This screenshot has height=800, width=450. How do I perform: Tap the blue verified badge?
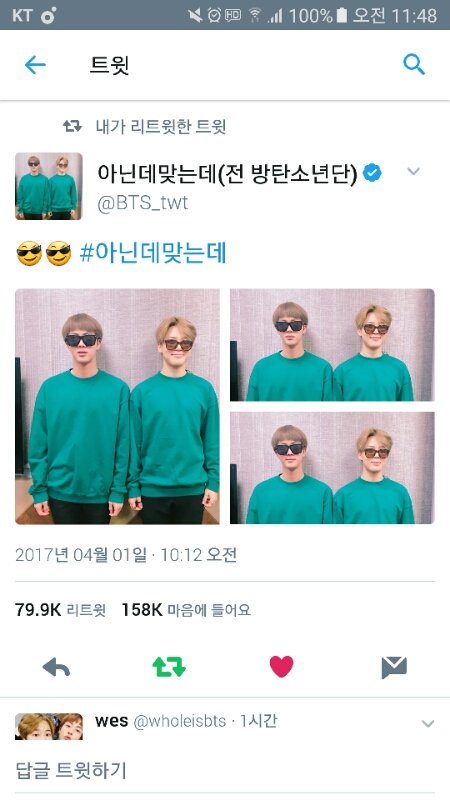(372, 174)
